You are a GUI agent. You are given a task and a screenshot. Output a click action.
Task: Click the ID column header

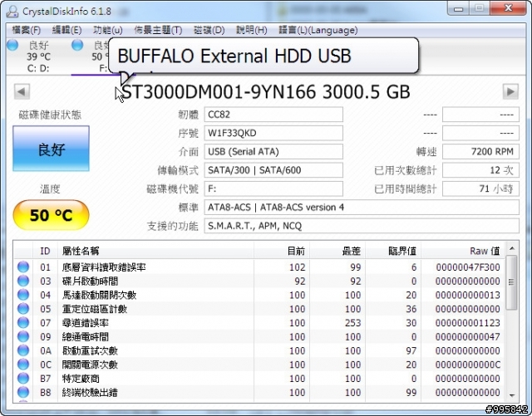point(45,251)
